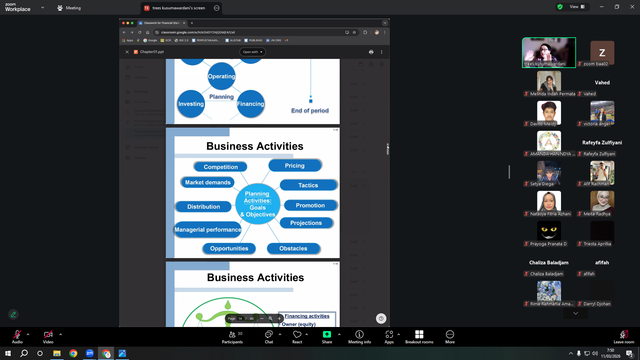Open File Explorer from the taskbar
The image size is (640, 360).
(x=57, y=353)
